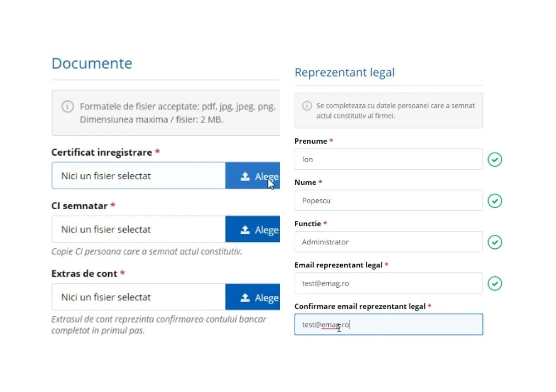Click info icon in Documente formats notice
The width and height of the screenshot is (556, 392).
pyautogui.click(x=68, y=107)
